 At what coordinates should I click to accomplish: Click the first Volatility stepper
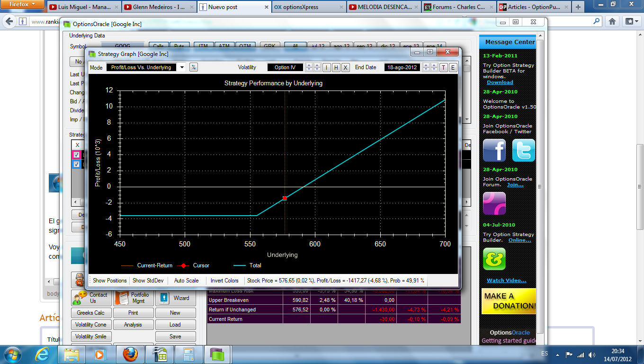point(309,67)
